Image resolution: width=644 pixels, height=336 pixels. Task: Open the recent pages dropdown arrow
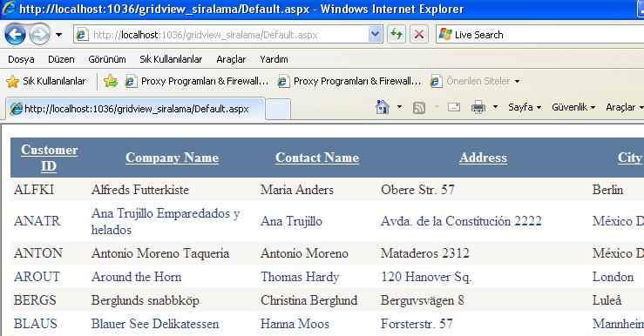(x=58, y=35)
